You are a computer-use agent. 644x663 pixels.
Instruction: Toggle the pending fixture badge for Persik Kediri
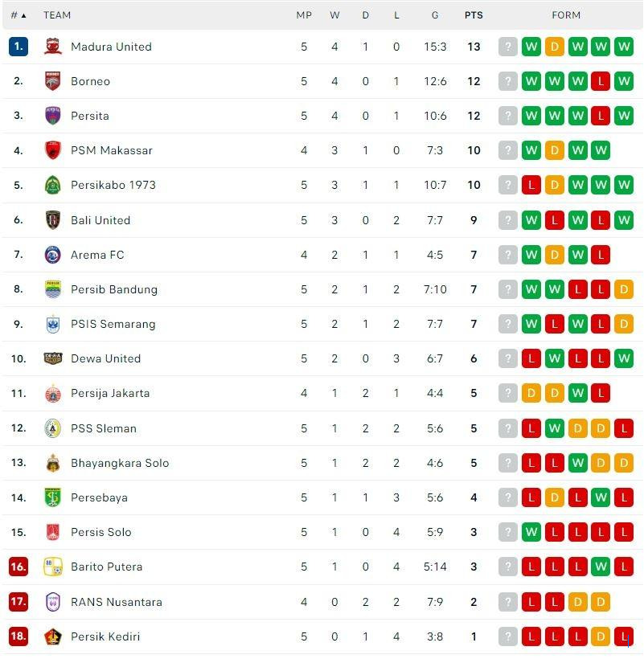(507, 636)
